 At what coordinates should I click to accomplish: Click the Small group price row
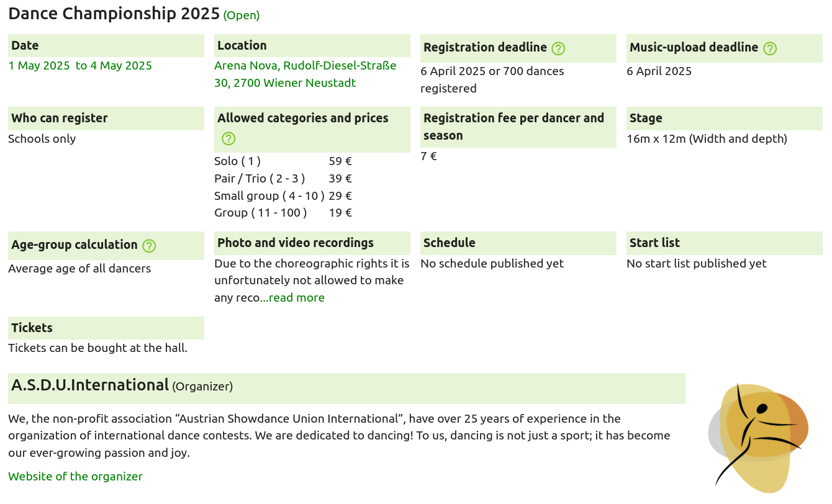point(283,196)
